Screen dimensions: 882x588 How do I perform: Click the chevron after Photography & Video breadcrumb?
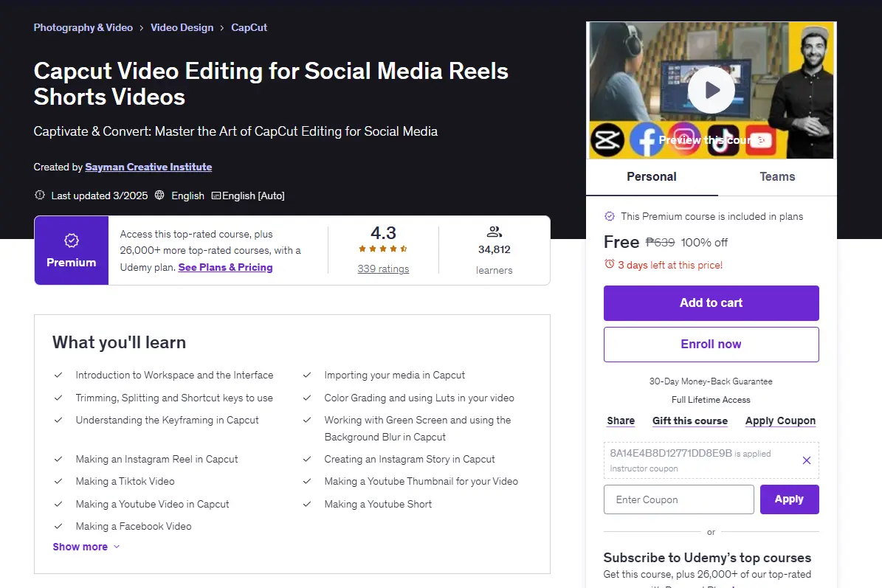pyautogui.click(x=141, y=27)
